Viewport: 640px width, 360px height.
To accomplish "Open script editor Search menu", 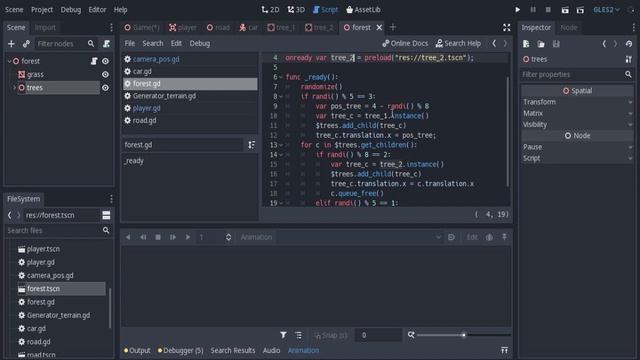I will [153, 43].
